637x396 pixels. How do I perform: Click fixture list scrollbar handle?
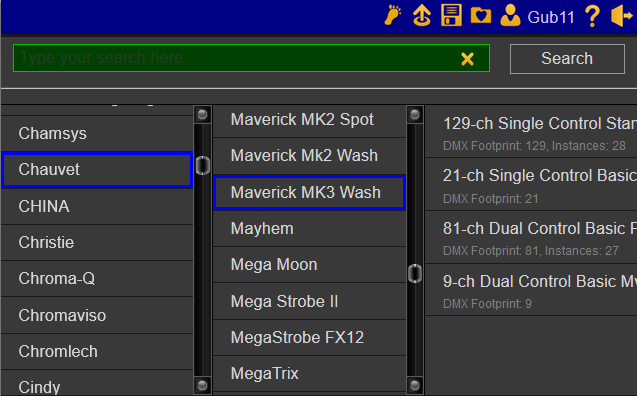pyautogui.click(x=415, y=273)
